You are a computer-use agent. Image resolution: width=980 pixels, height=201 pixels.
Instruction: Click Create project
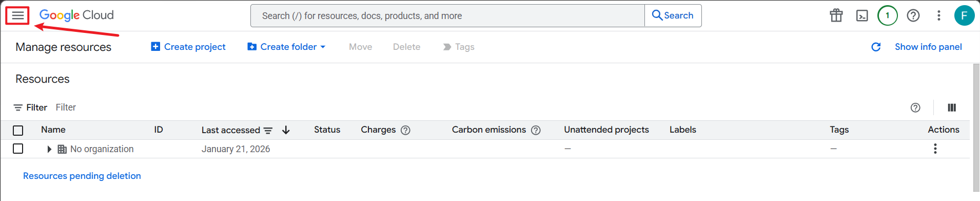(x=188, y=47)
